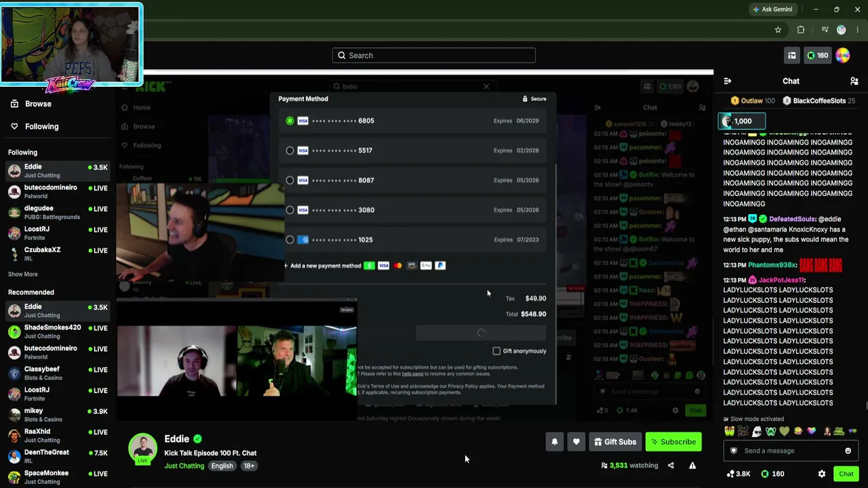The image size is (868, 488).
Task: Click the 18+ tag under the stream title
Action: [249, 466]
